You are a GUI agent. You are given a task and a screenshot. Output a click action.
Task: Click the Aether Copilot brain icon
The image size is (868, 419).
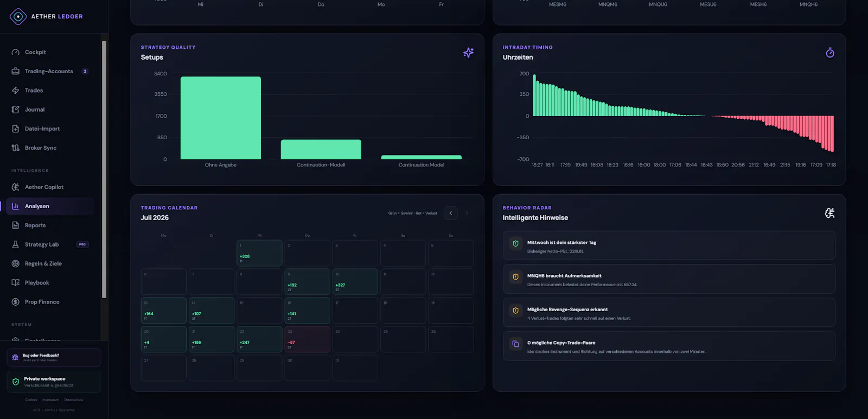pos(15,187)
